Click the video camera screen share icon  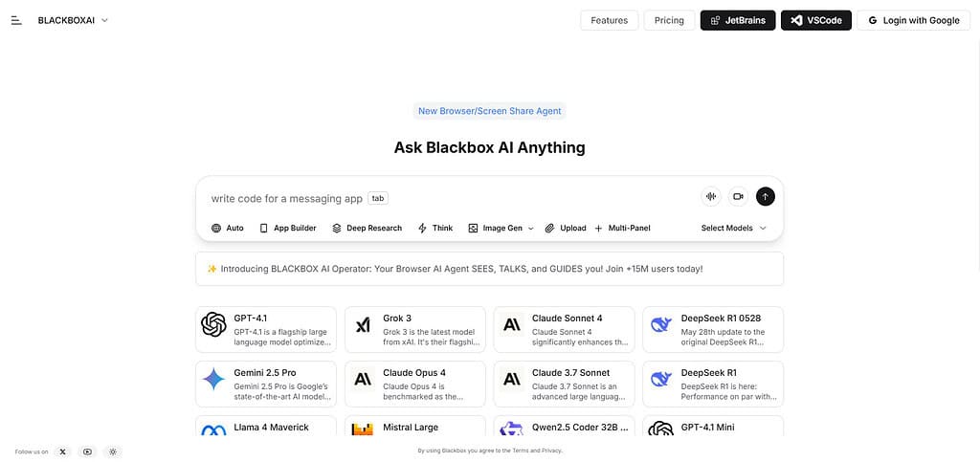(738, 196)
